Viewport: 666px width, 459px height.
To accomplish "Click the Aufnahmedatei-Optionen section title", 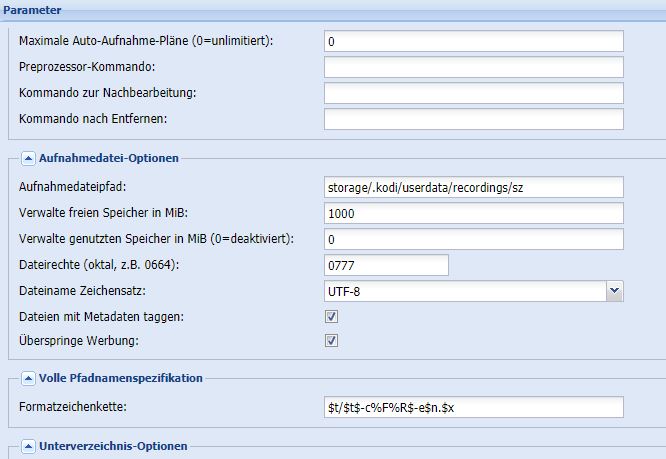I will point(109,158).
